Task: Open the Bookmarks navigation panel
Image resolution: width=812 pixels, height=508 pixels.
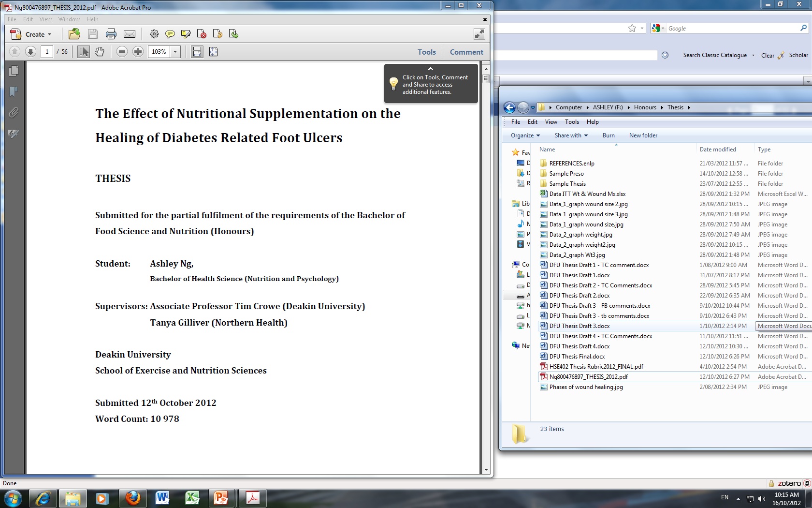Action: point(14,91)
